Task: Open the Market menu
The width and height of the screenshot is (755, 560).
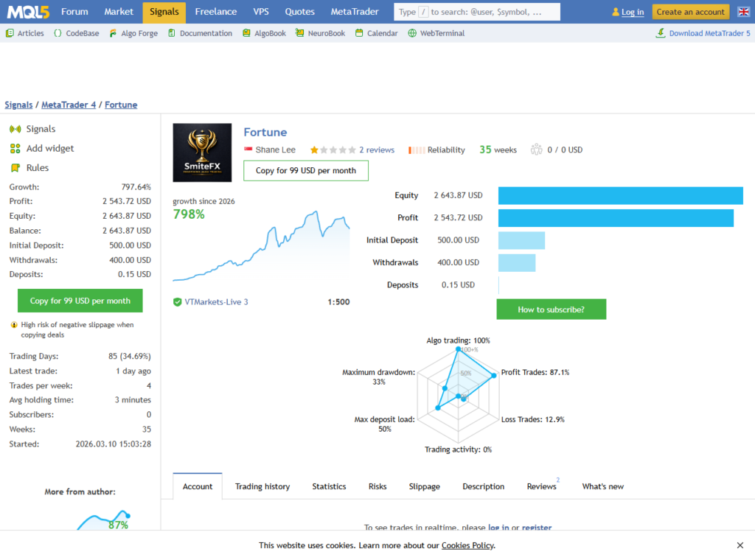Action: [119, 12]
